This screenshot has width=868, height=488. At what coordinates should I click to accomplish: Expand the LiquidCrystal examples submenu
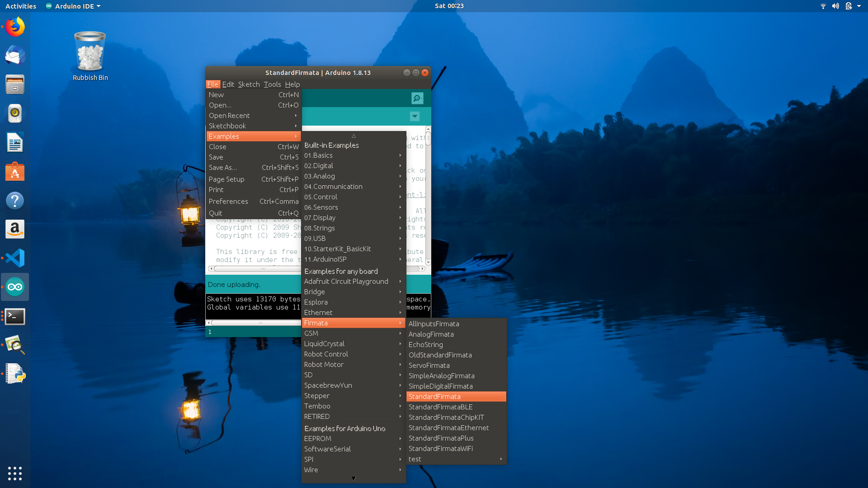click(x=354, y=343)
